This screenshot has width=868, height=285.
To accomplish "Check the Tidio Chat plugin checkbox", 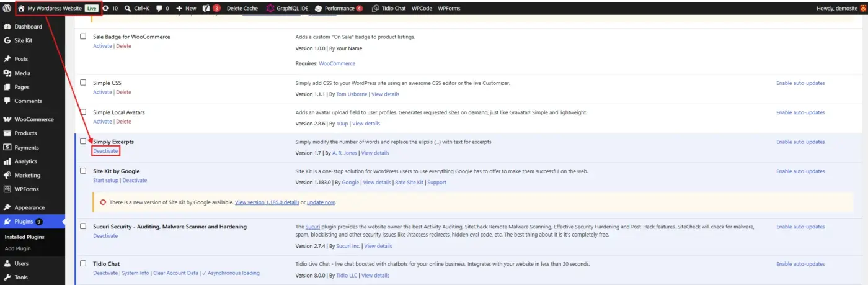I will (x=83, y=263).
